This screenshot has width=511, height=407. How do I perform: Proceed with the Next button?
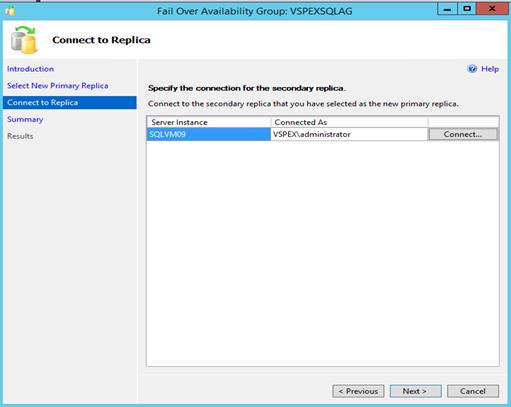416,391
